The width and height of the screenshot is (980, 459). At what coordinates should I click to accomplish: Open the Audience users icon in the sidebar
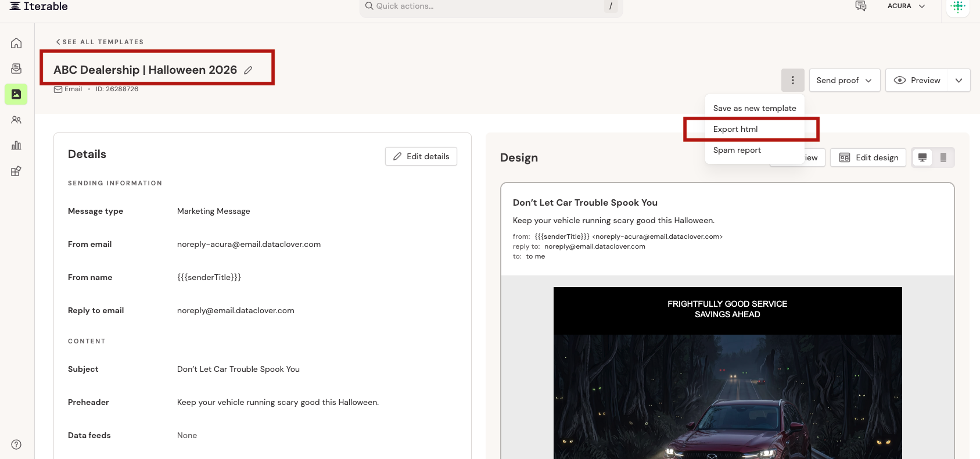tap(16, 120)
